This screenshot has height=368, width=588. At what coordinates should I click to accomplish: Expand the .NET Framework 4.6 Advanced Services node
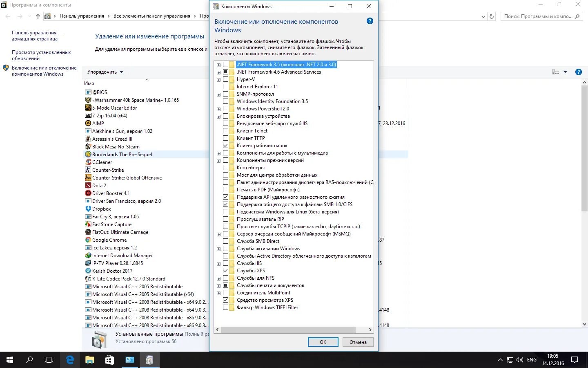point(218,72)
